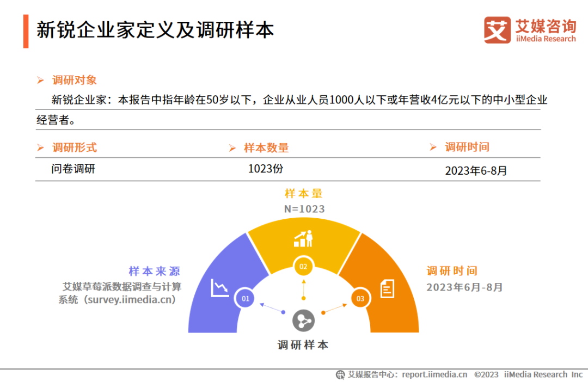Click the arrow bullet before 调研对象

pos(40,80)
